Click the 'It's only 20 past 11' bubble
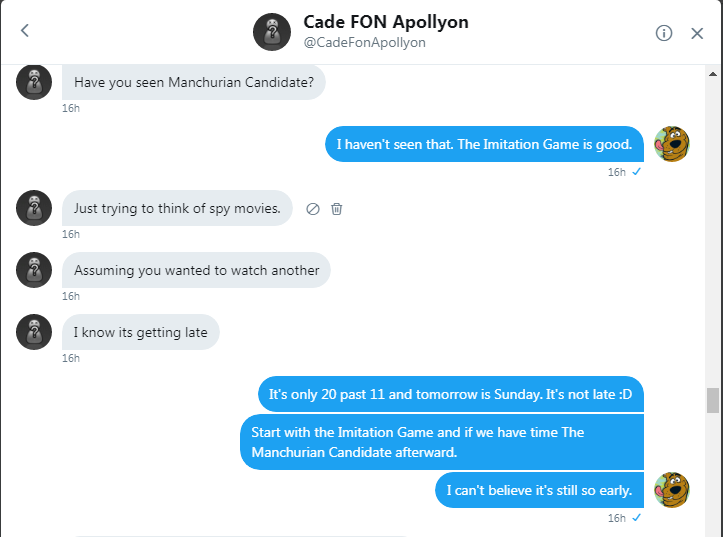The width and height of the screenshot is (723, 537). (450, 394)
